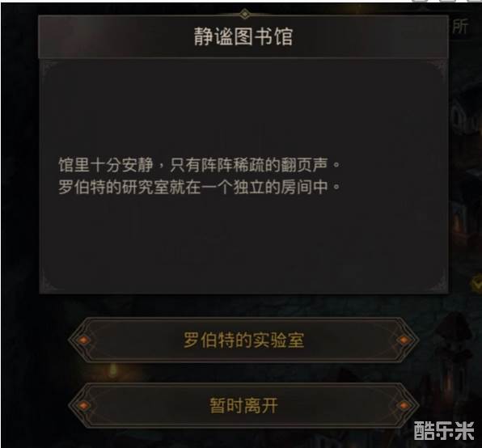Click the glowing lantern below dialog panel
Image resolution: width=482 pixels, height=448 pixels.
(x=113, y=370)
